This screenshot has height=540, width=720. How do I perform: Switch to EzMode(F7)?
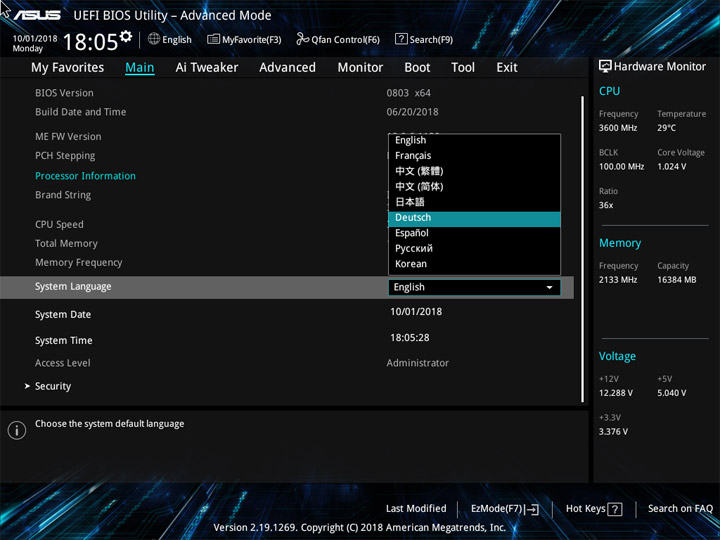point(505,509)
